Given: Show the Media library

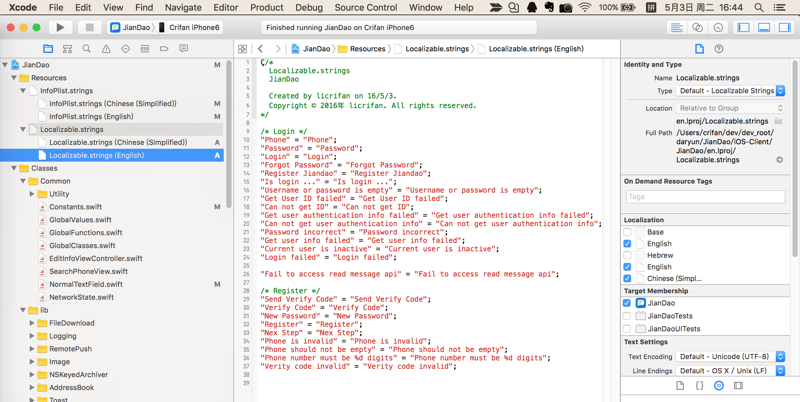Looking at the screenshot, I should click(738, 386).
